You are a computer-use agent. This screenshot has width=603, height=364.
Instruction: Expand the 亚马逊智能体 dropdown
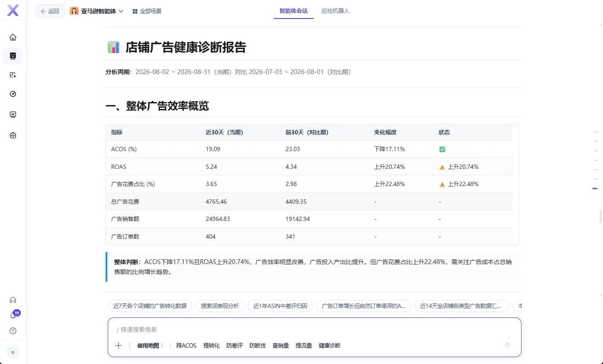pyautogui.click(x=121, y=11)
